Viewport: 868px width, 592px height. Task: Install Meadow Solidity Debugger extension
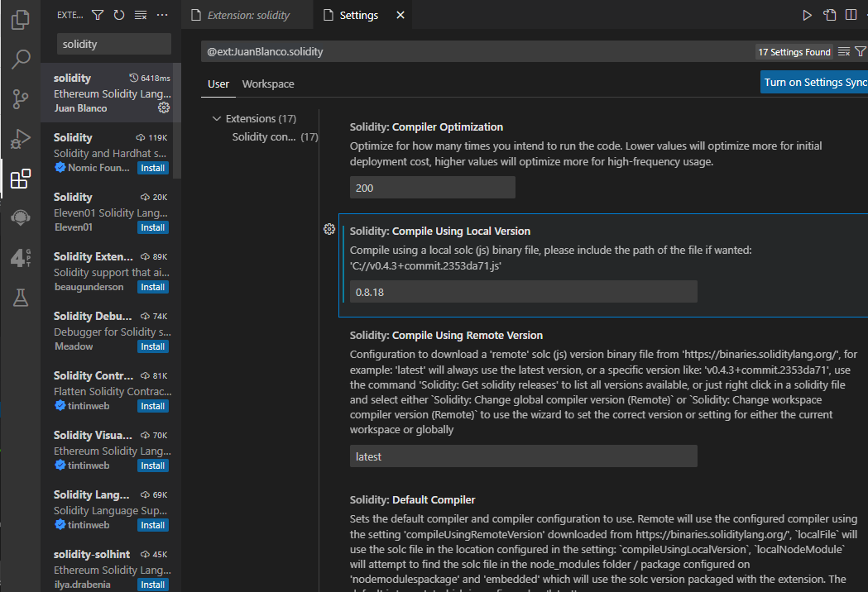(x=153, y=347)
